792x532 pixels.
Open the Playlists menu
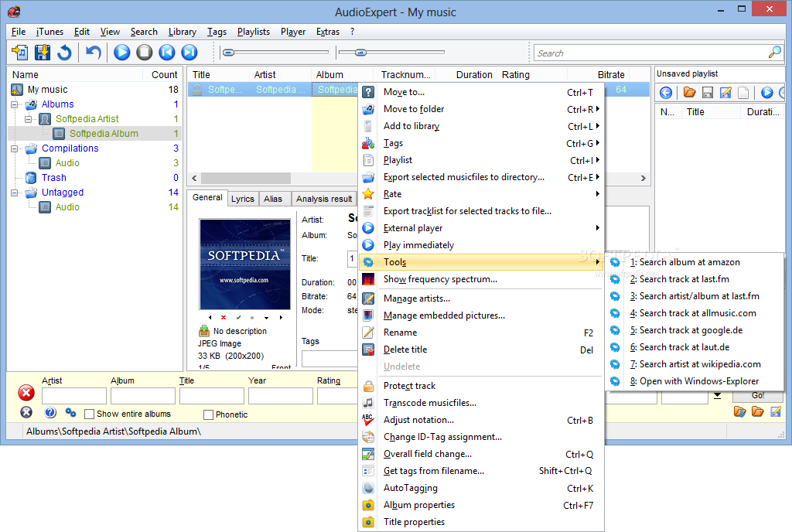tap(254, 32)
